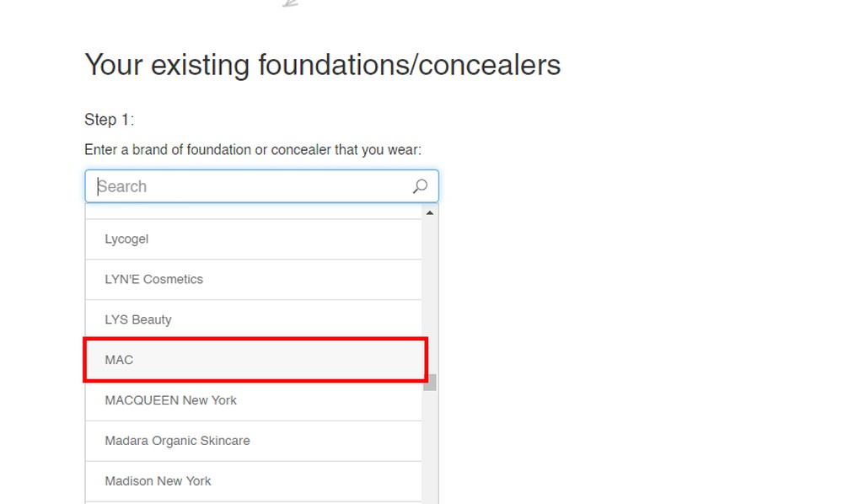Click the 'Step 1:' label
Screen dimensions: 843x504
pos(109,120)
